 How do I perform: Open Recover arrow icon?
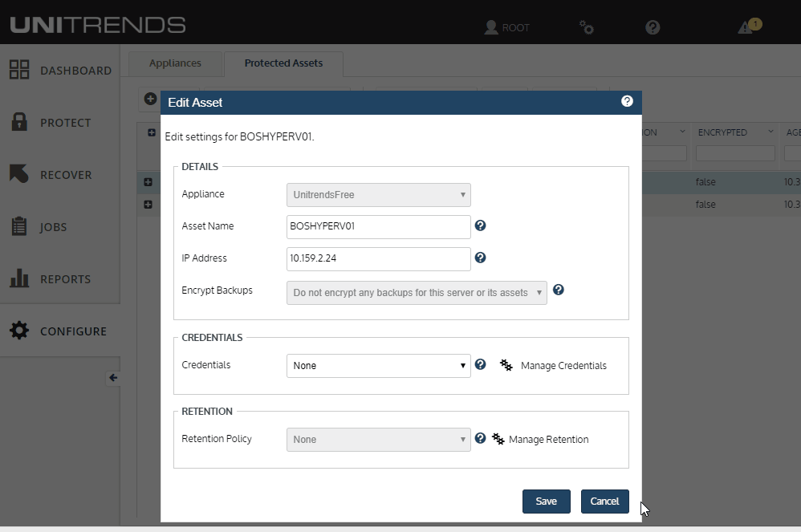[19, 173]
